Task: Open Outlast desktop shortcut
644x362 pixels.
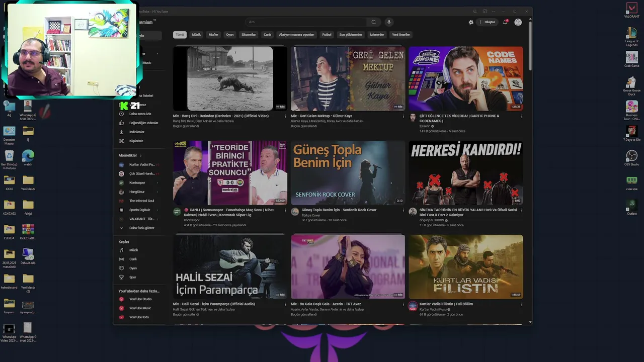Action: pos(631,207)
